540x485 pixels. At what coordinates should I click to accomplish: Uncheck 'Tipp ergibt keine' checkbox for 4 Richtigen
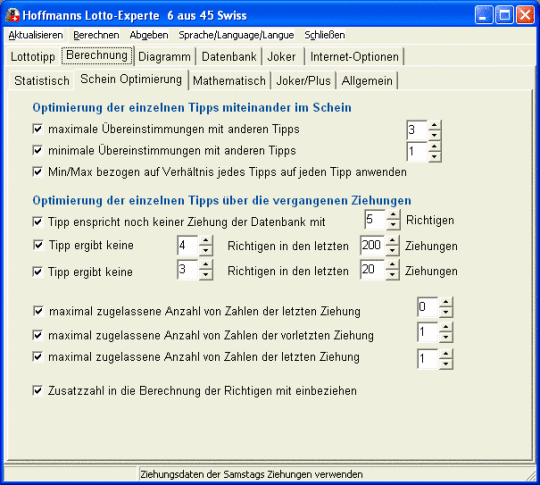[38, 245]
